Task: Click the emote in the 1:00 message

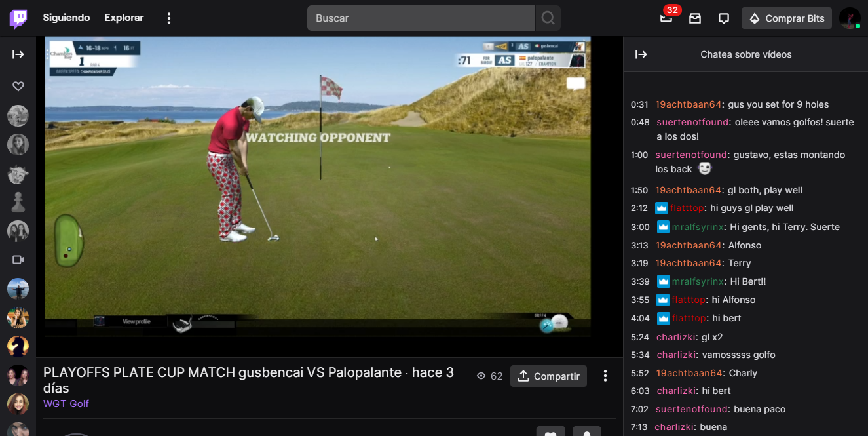Action: click(x=704, y=168)
